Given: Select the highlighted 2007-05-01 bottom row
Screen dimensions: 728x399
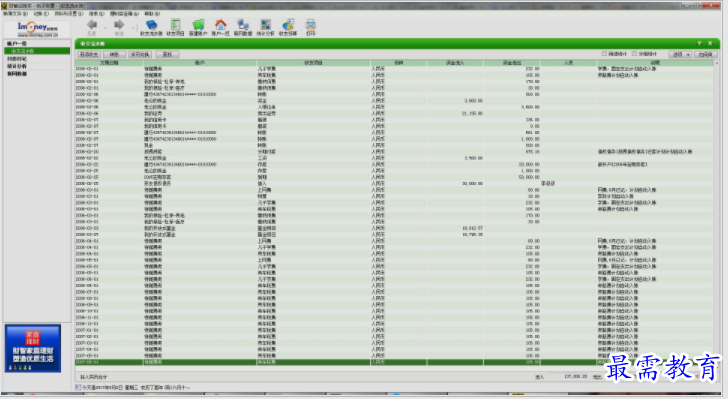Looking at the screenshot, I should [394, 362].
